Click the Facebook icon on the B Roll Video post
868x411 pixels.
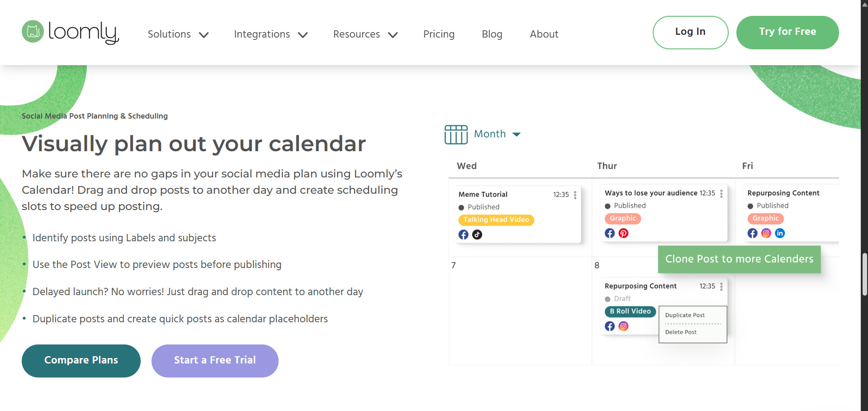pyautogui.click(x=609, y=326)
